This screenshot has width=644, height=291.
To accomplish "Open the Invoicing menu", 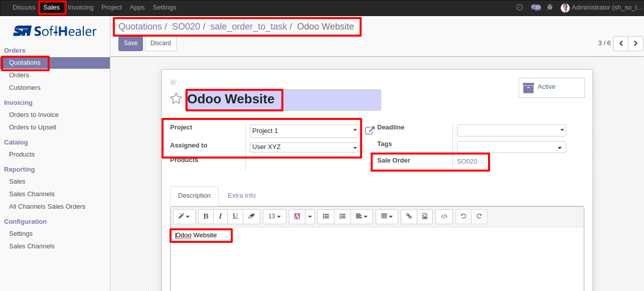I will pos(80,8).
